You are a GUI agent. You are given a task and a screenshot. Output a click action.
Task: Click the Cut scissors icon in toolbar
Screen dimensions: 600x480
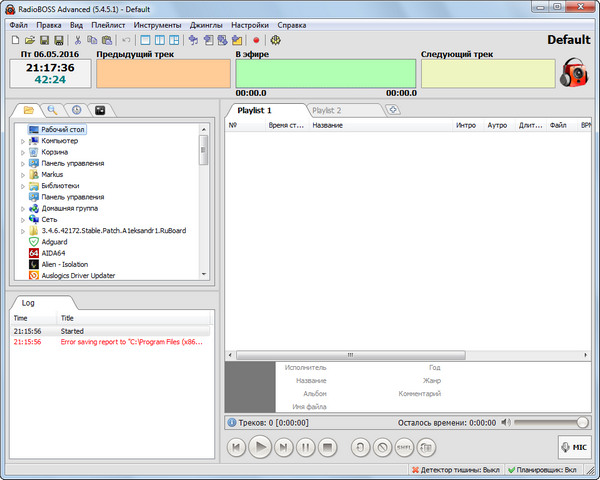tap(78, 40)
